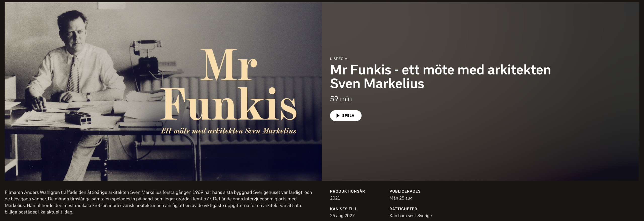Click the PUBLICERADES heading

pyautogui.click(x=405, y=191)
